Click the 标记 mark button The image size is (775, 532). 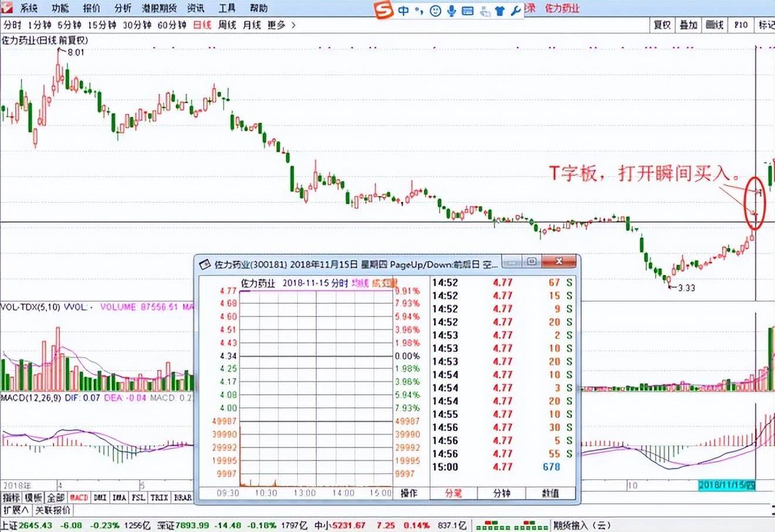(x=766, y=25)
